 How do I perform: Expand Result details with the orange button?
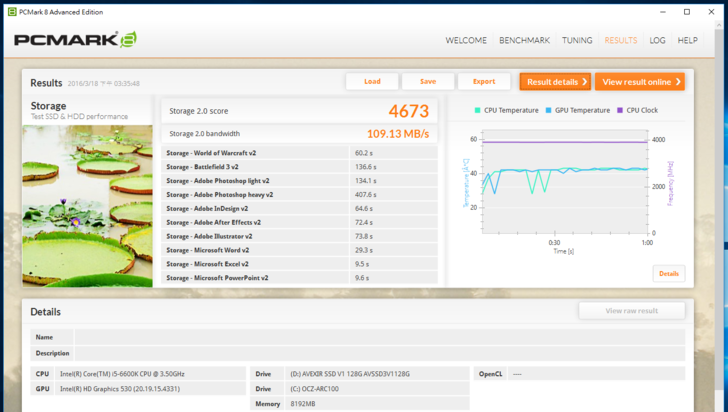pyautogui.click(x=554, y=82)
